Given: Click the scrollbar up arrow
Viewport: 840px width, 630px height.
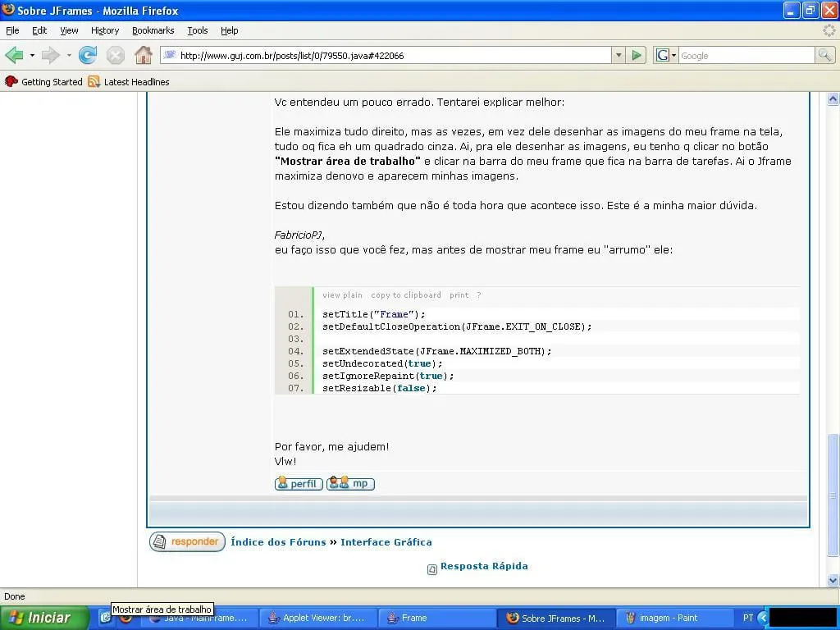Looking at the screenshot, I should pyautogui.click(x=833, y=99).
